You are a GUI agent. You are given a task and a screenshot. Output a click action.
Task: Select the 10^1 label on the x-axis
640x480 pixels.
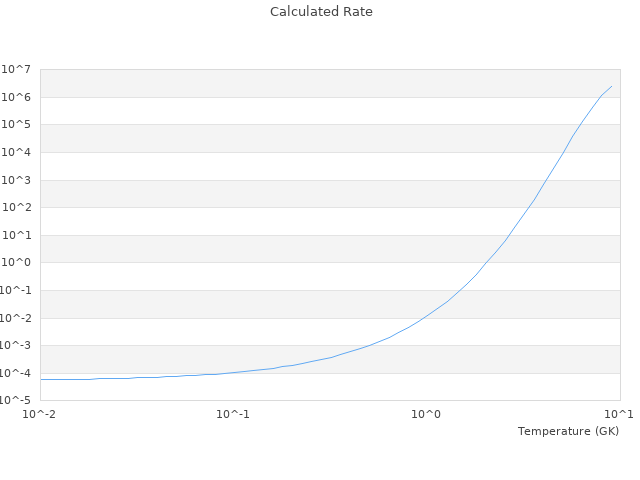point(619,414)
